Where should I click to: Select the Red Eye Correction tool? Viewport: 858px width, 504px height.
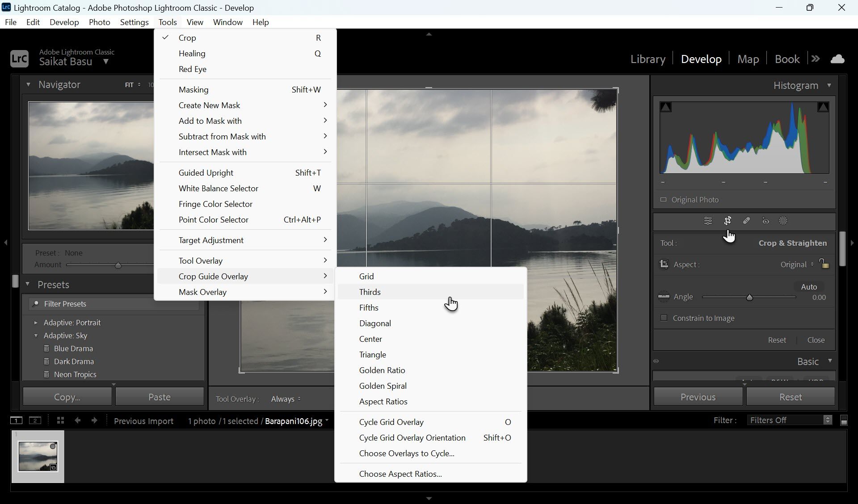pyautogui.click(x=765, y=221)
